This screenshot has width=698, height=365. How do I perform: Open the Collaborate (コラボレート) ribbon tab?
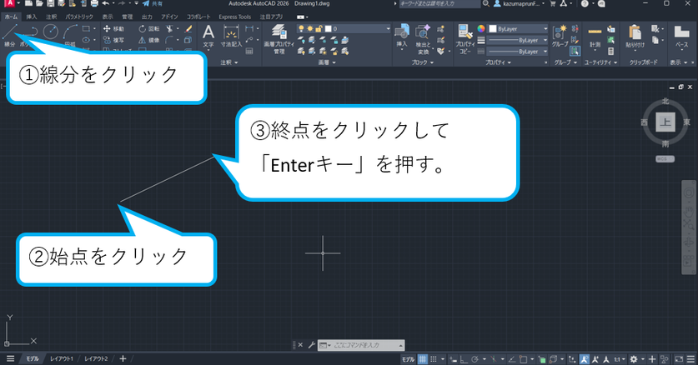pos(198,17)
